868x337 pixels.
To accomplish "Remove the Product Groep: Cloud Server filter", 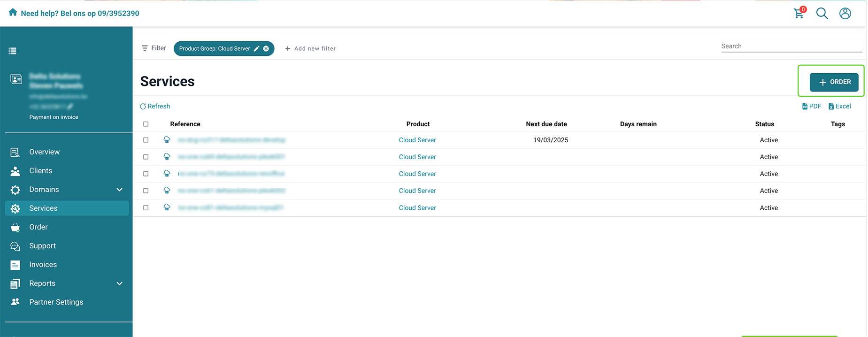I will (266, 48).
